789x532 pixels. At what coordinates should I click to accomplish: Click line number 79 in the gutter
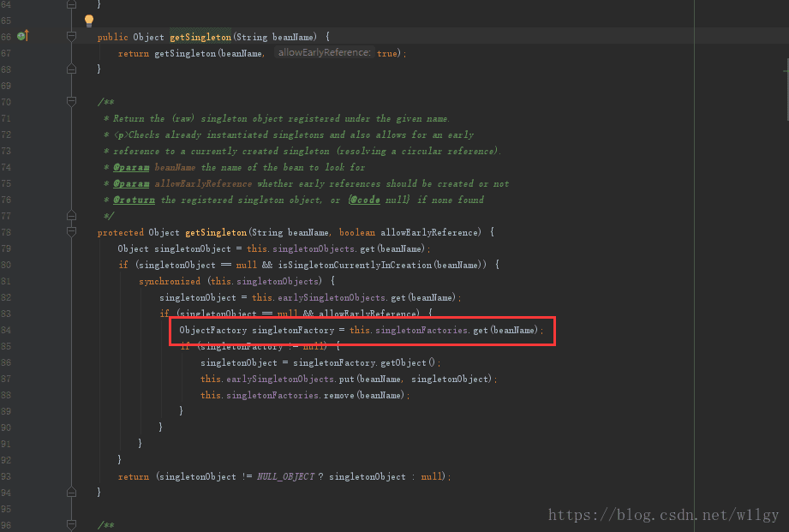(x=6, y=248)
